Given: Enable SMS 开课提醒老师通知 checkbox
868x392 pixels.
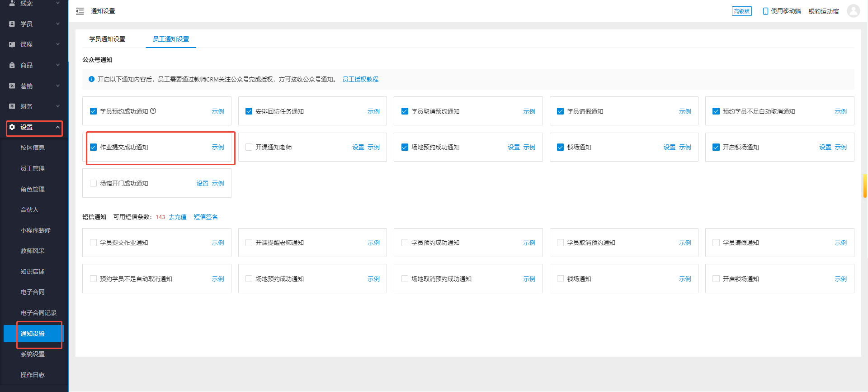Looking at the screenshot, I should click(x=249, y=243).
